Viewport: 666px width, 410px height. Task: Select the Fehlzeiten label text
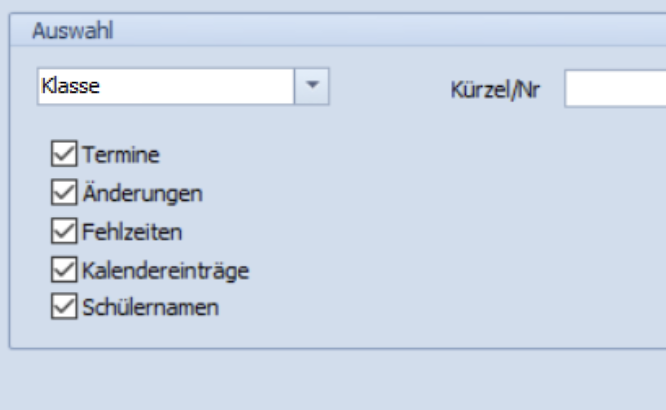[x=132, y=232]
